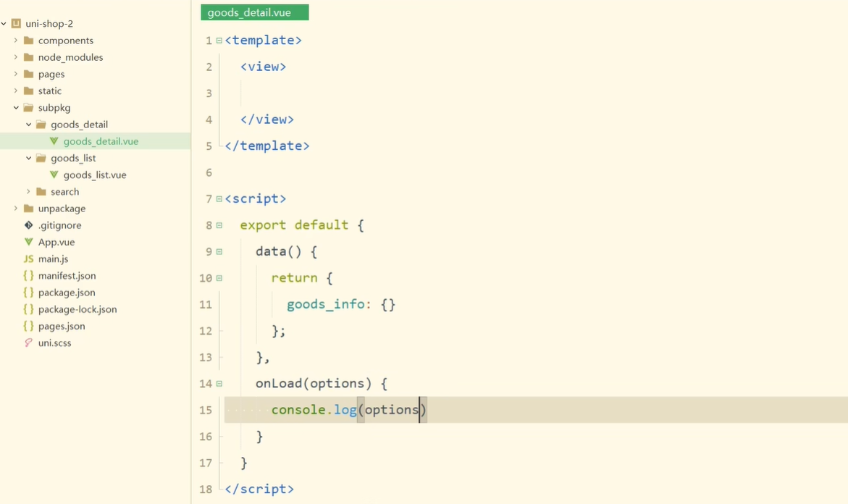Open uni.scss from the project tree
Screen dimensions: 848x504
(x=54, y=343)
